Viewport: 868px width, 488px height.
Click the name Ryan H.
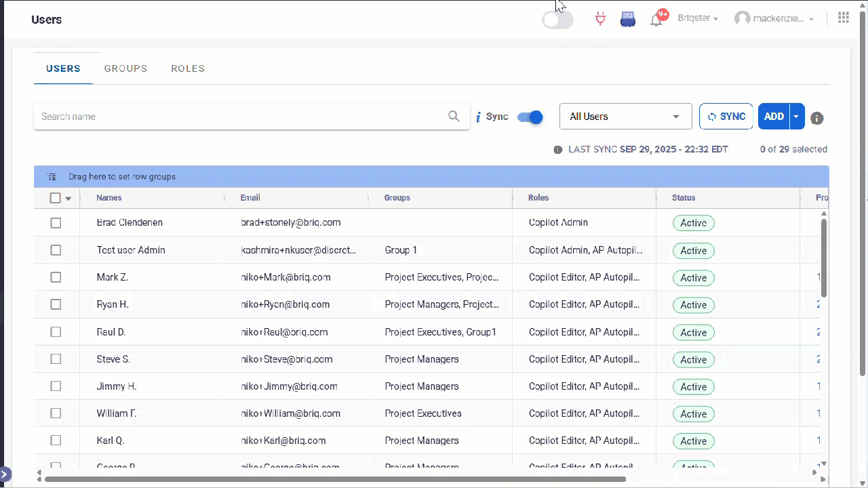pos(113,304)
